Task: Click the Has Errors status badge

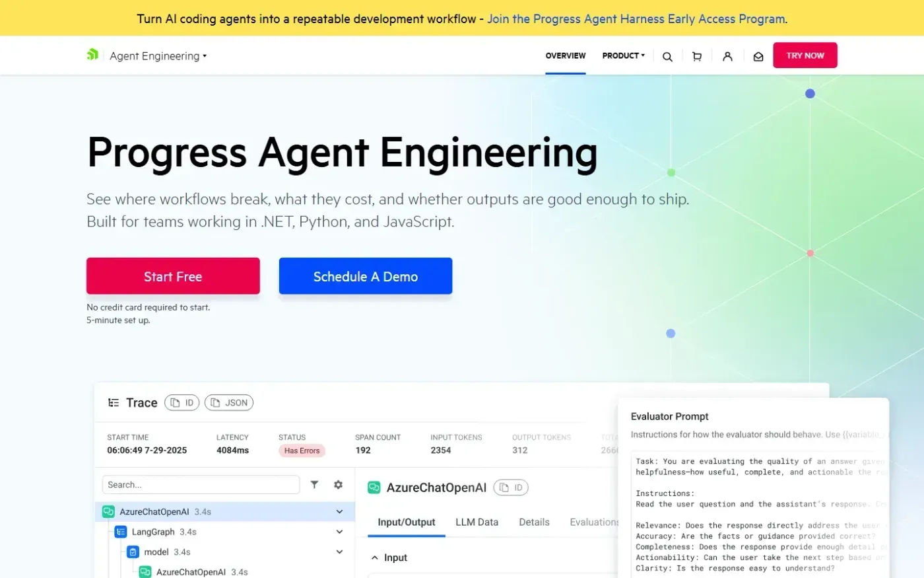Action: pos(302,451)
